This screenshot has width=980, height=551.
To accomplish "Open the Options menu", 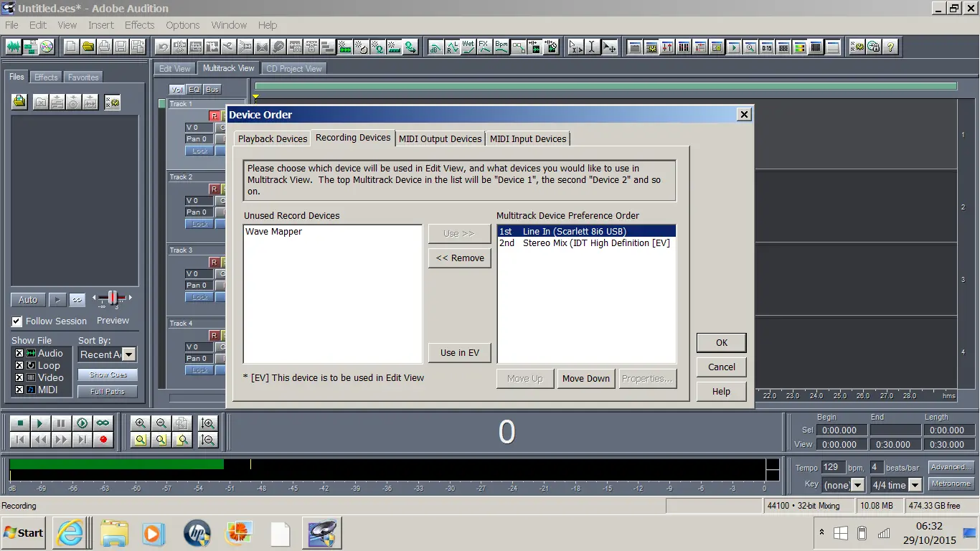I will click(183, 25).
